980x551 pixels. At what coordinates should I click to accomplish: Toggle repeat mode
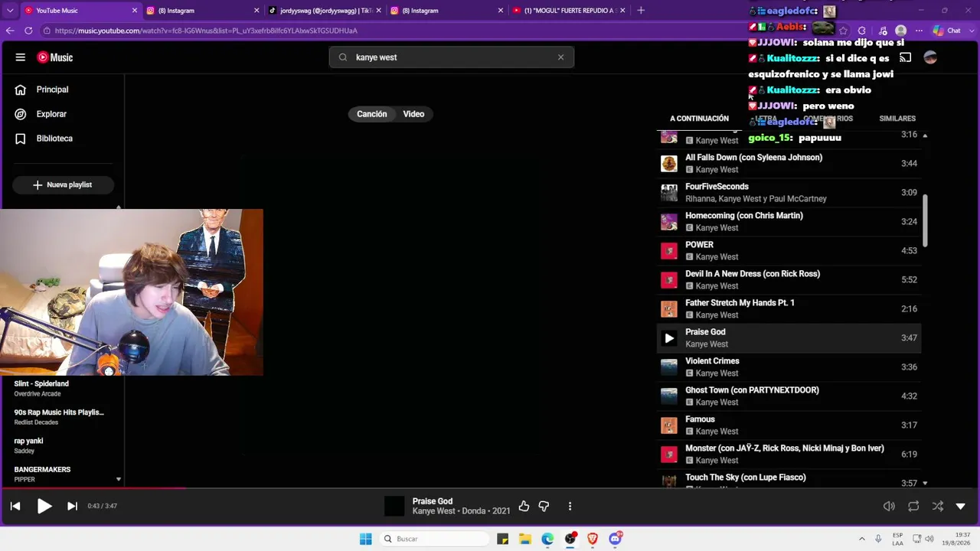coord(913,506)
